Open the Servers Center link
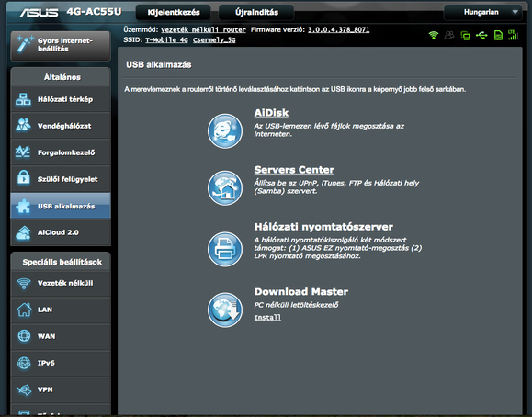 coord(294,170)
